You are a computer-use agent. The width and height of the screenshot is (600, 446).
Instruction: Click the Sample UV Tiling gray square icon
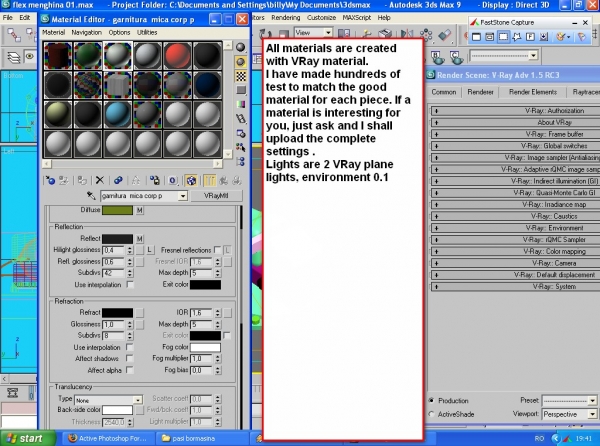tap(241, 90)
